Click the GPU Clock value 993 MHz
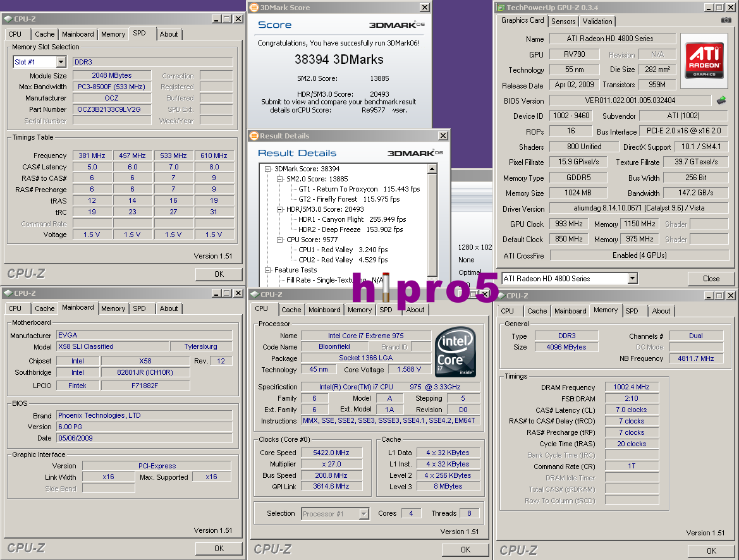This screenshot has width=739, height=560. coord(569,224)
